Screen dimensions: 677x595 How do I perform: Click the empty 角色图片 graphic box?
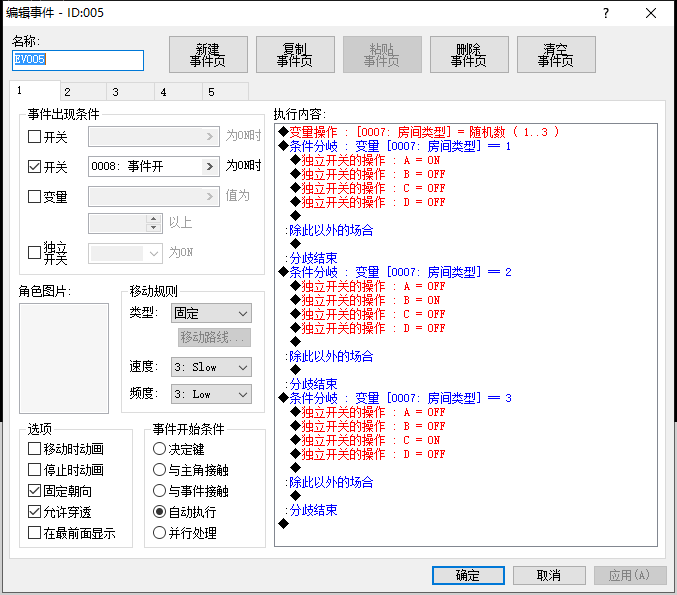[x=64, y=358]
